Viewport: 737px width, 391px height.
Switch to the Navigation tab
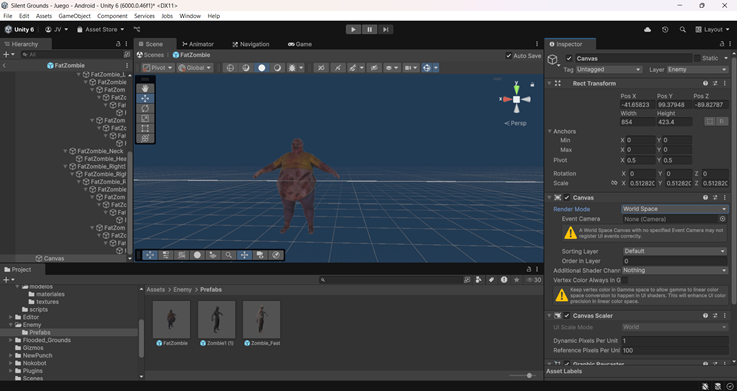[x=251, y=44]
